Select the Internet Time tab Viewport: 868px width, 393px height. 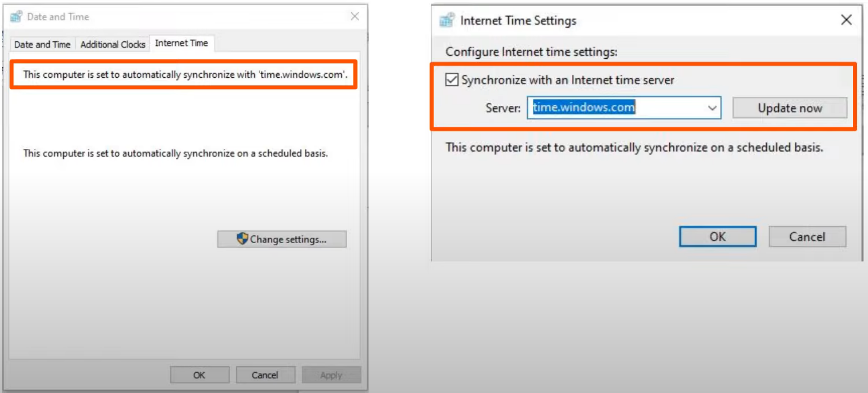point(181,43)
